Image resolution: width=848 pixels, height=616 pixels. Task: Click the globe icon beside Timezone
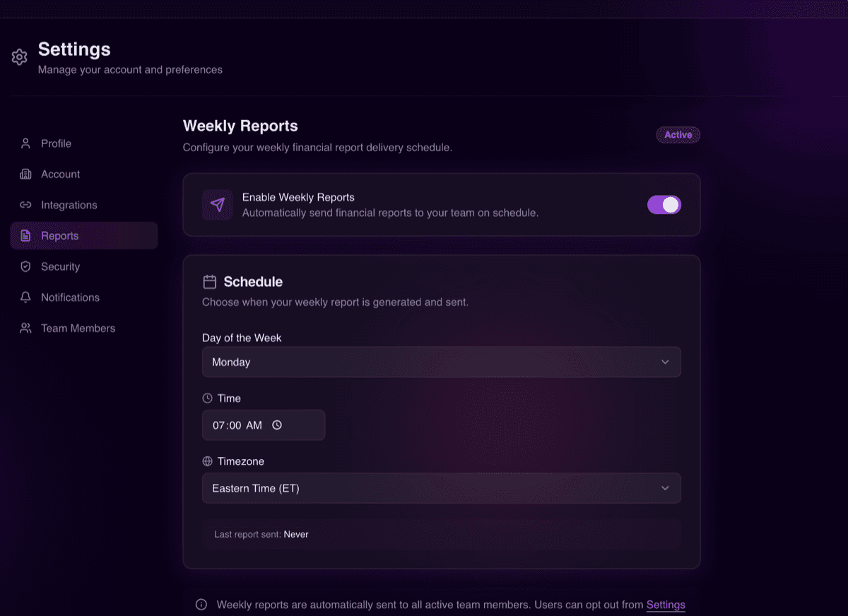pyautogui.click(x=208, y=461)
